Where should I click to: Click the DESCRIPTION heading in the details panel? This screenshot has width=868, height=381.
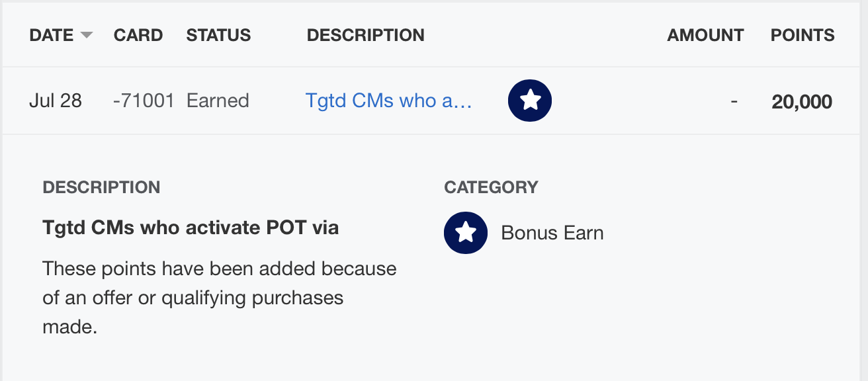click(101, 187)
